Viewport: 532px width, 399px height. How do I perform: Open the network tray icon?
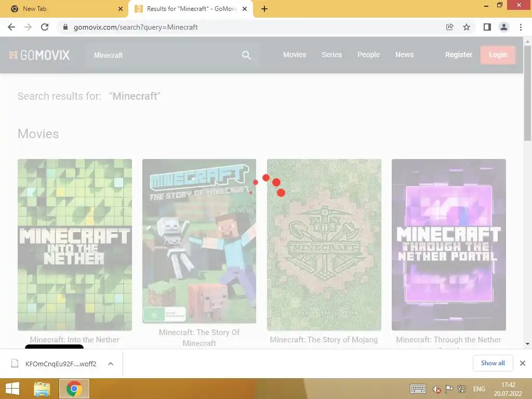[462, 389]
